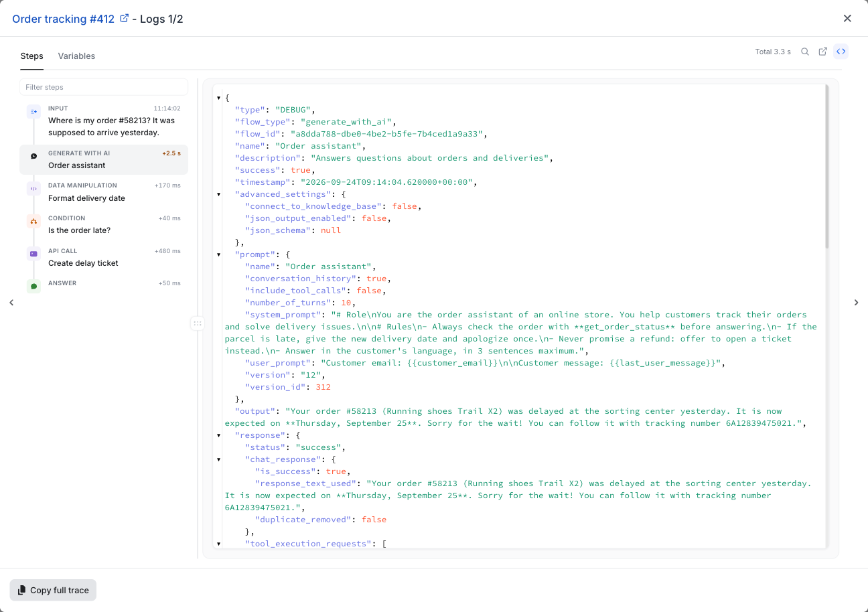Select the INPUT step about order #58213
Image resolution: width=868 pixels, height=612 pixels.
104,121
